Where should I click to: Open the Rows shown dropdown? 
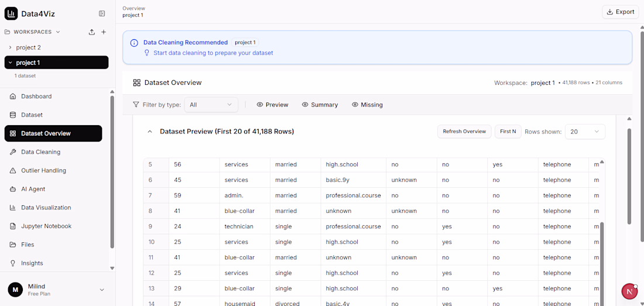tap(585, 132)
